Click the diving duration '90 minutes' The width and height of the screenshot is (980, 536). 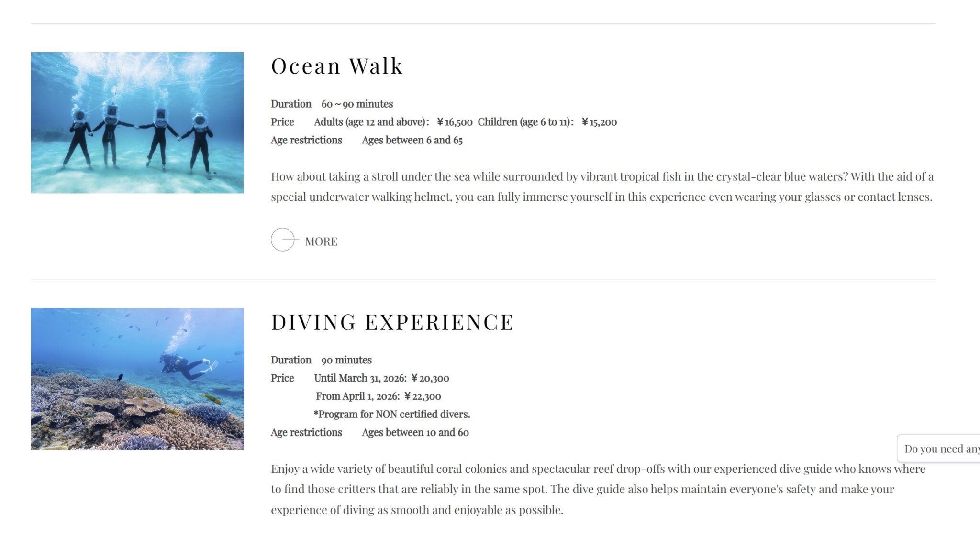pos(346,360)
